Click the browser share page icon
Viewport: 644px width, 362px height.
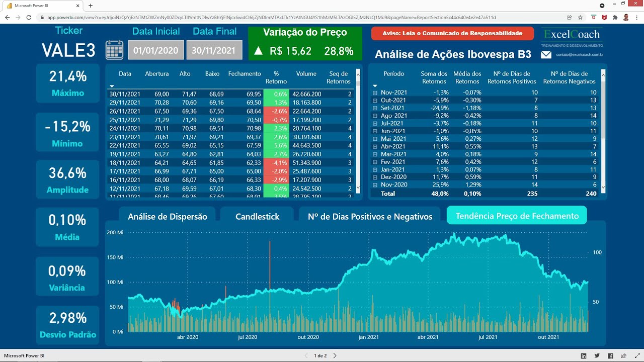coord(569,17)
